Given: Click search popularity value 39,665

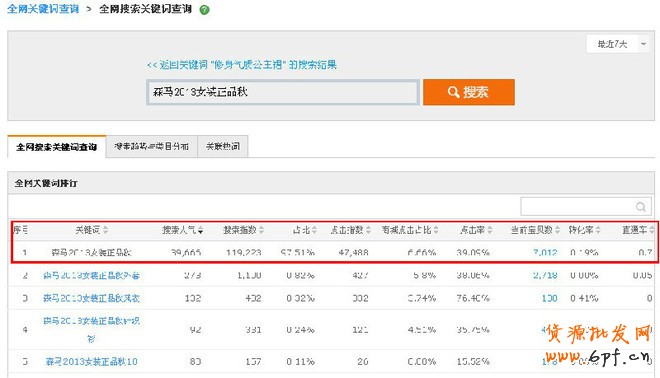Looking at the screenshot, I should (186, 253).
